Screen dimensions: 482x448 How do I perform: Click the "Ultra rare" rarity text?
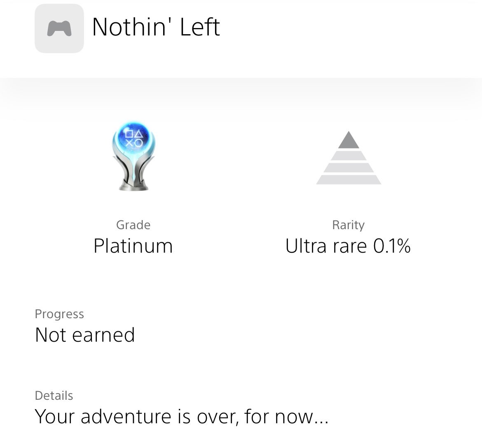[x=326, y=246]
